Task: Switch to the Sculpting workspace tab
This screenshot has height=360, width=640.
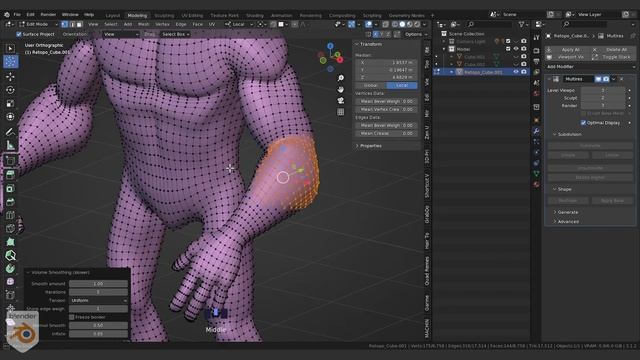Action: pyautogui.click(x=164, y=16)
